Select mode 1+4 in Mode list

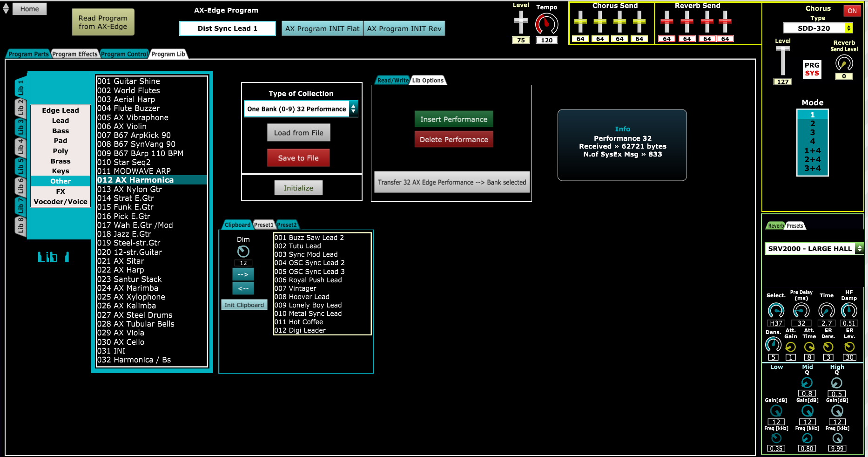tap(813, 150)
